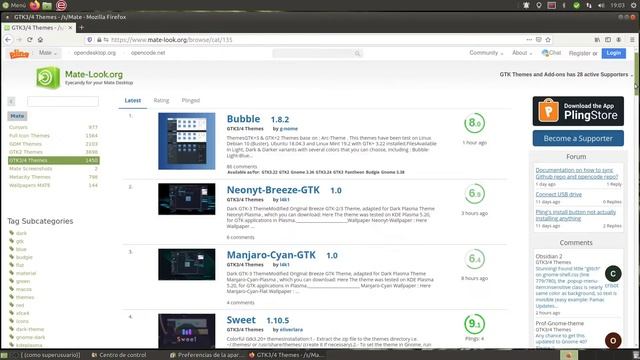Bookmark this page with the star icon
The height and width of the screenshot is (360, 640).
point(548,40)
